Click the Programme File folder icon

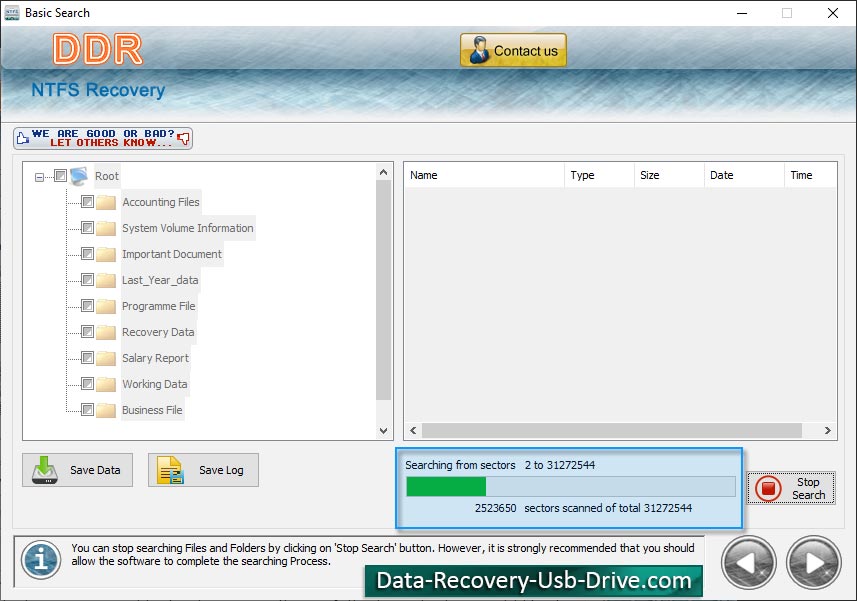tap(106, 306)
